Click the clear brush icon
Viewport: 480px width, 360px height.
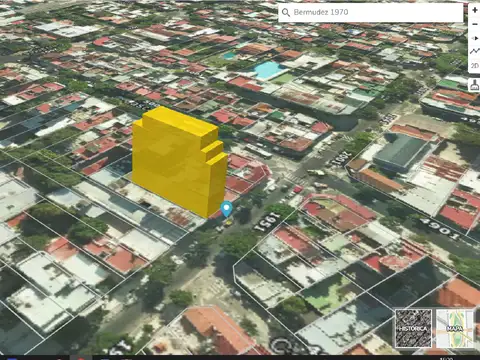pyautogui.click(x=474, y=85)
